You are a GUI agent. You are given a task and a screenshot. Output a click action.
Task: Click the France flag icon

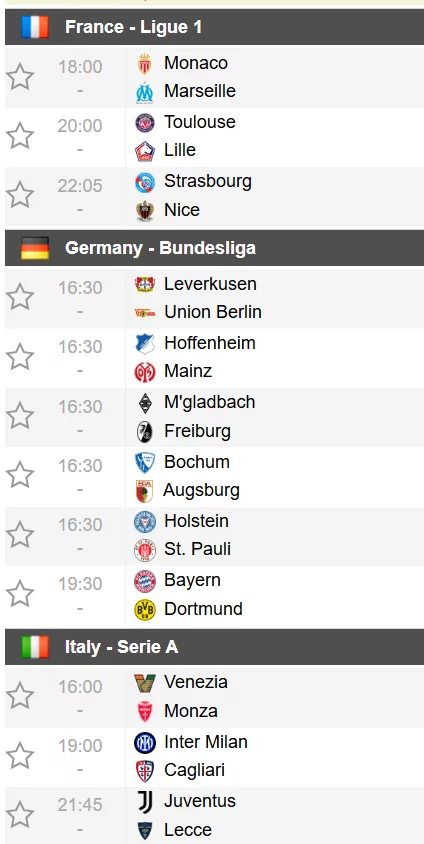click(35, 27)
